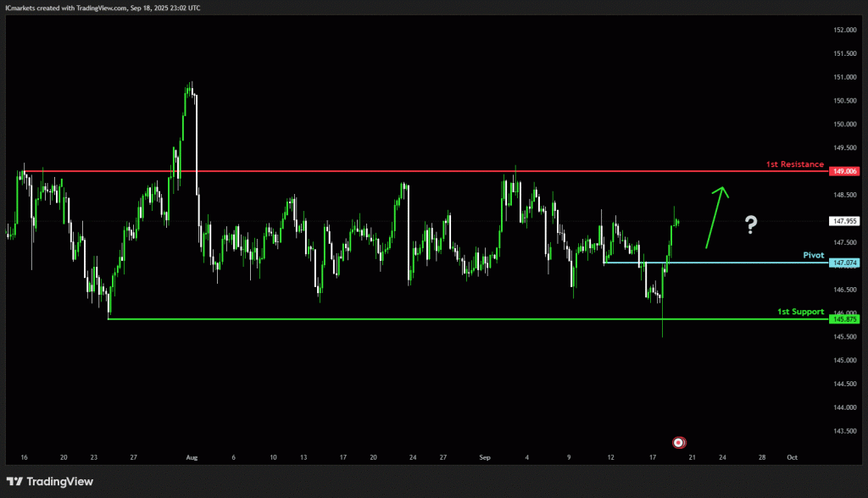Click the 145.000 price axis value
This screenshot has height=498, width=868.
[x=845, y=360]
